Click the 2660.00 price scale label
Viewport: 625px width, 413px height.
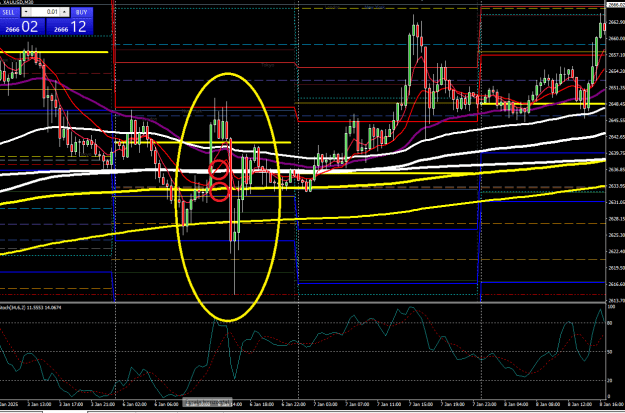click(616, 38)
